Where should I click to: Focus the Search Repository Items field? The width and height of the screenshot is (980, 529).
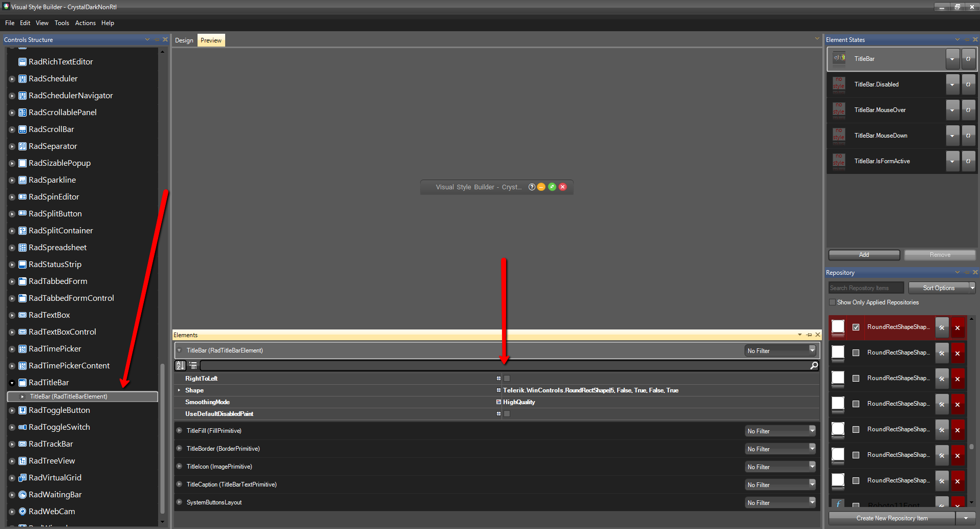pyautogui.click(x=866, y=288)
